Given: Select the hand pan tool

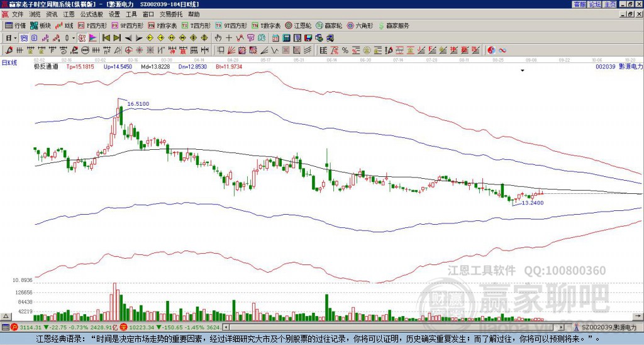Looking at the screenshot, I should pyautogui.click(x=218, y=38).
